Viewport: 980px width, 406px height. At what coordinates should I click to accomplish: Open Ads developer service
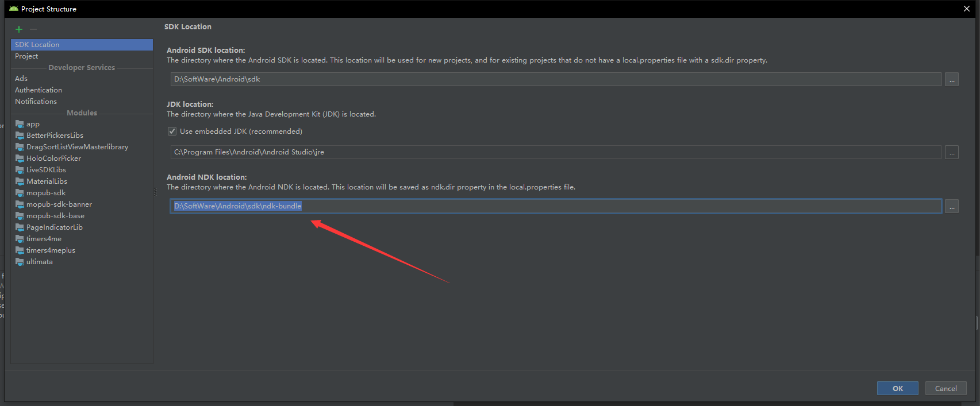[x=82, y=79]
